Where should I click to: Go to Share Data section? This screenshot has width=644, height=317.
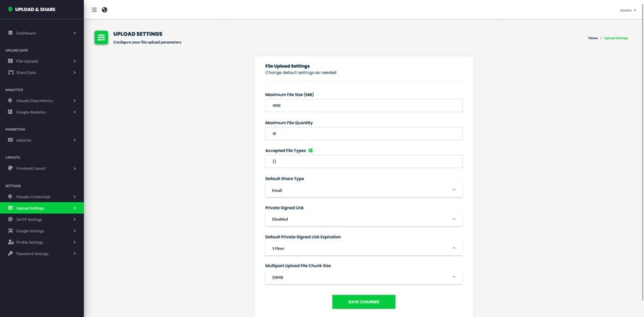pyautogui.click(x=26, y=73)
